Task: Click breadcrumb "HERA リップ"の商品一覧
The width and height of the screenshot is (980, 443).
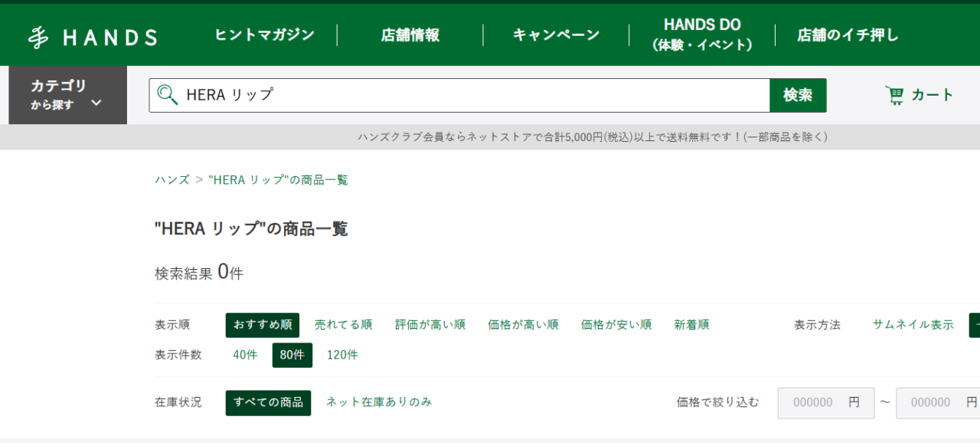Action: point(278,180)
